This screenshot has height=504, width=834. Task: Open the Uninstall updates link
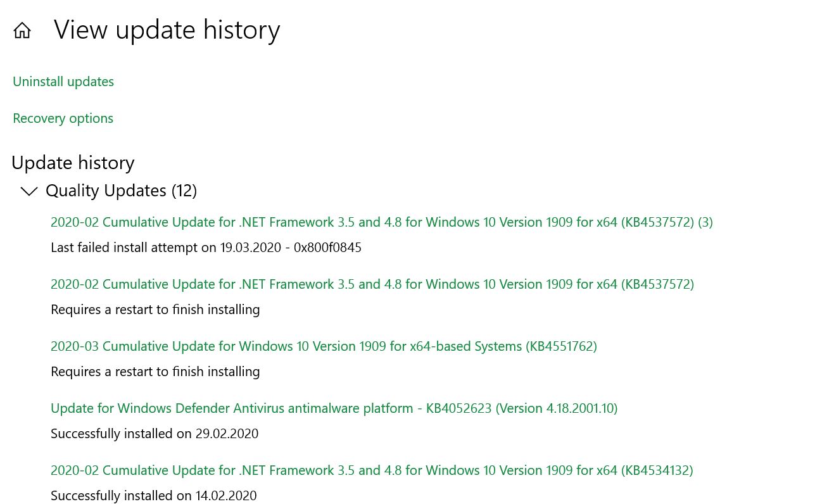point(63,82)
